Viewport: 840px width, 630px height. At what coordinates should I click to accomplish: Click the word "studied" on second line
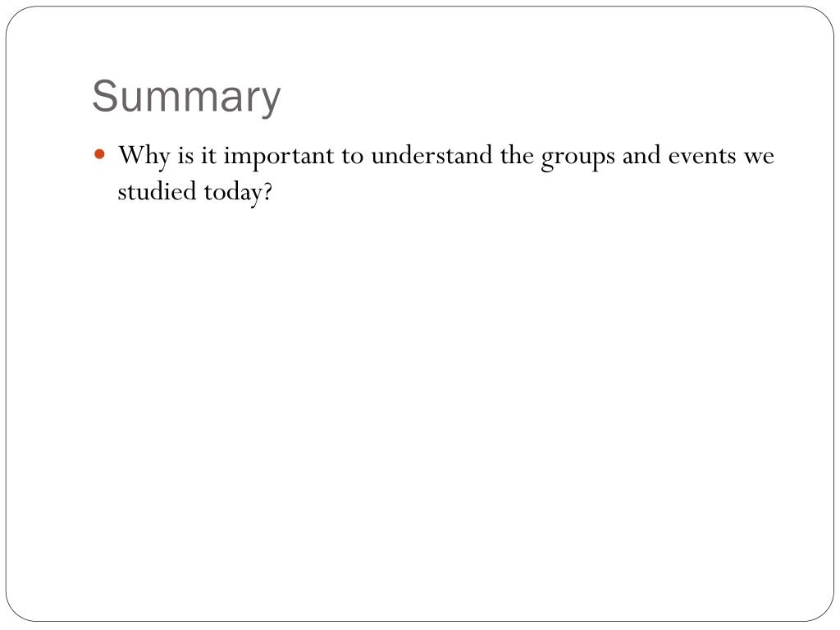pos(157,191)
